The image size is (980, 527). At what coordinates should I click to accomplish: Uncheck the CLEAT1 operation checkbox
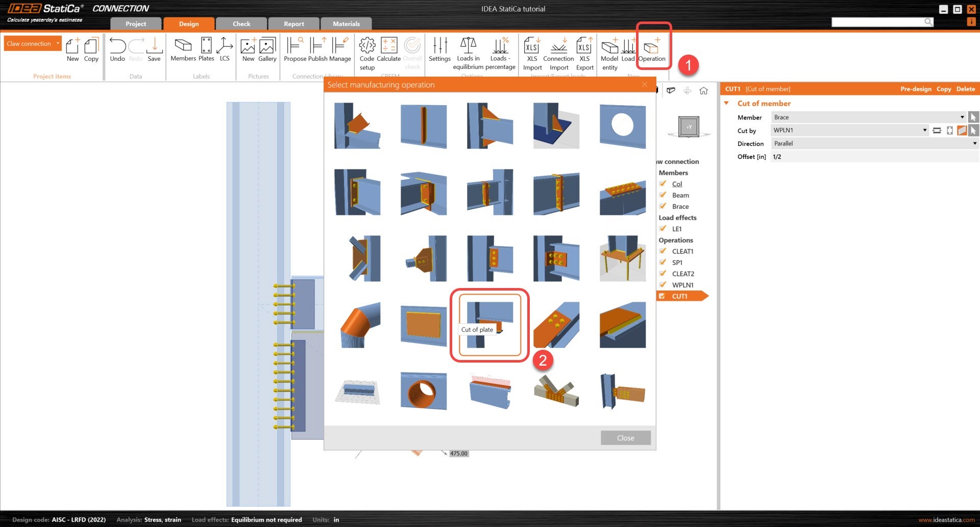pyautogui.click(x=663, y=251)
